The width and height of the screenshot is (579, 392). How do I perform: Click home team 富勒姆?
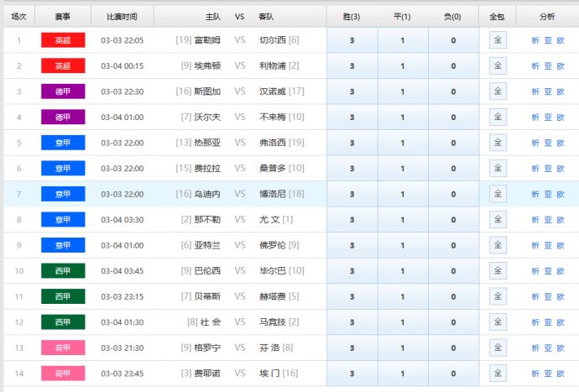coord(207,40)
